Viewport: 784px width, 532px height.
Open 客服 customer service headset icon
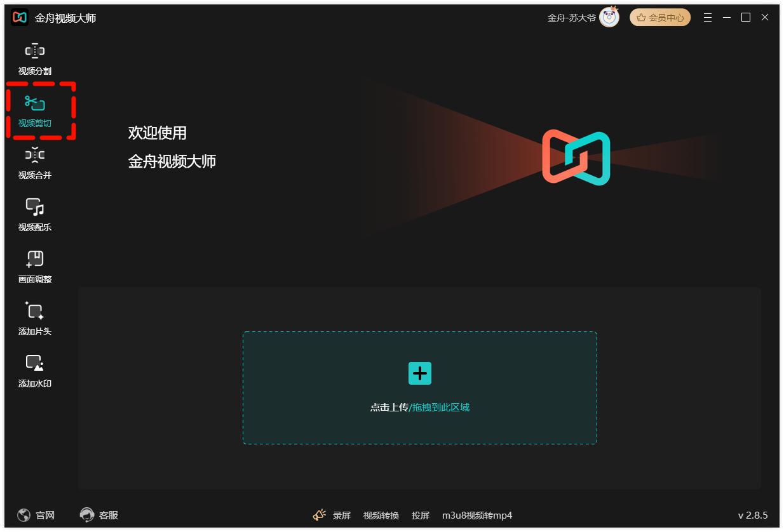tap(87, 515)
